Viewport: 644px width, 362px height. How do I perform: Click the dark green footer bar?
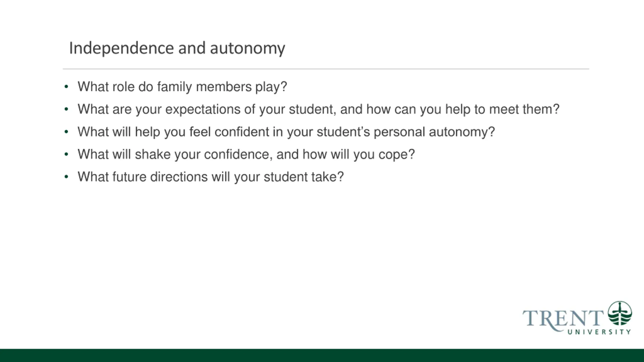coord(322,355)
